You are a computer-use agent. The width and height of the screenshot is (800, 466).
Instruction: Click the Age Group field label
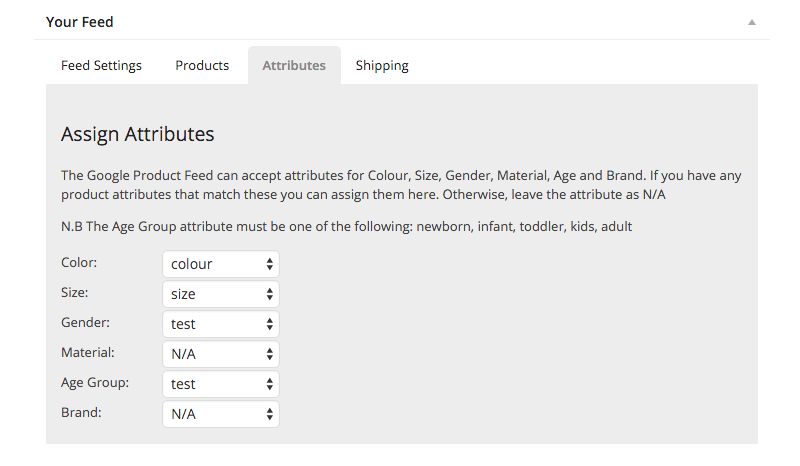[95, 383]
